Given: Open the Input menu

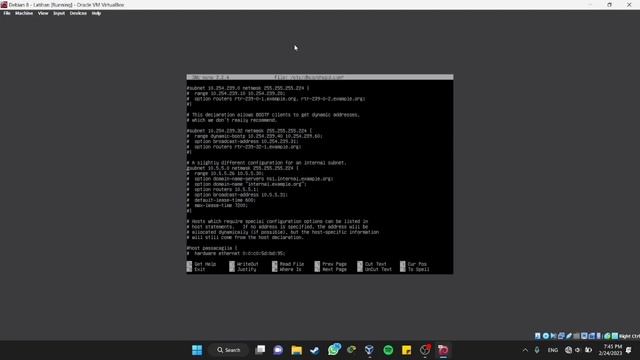Looking at the screenshot, I should click(x=59, y=13).
